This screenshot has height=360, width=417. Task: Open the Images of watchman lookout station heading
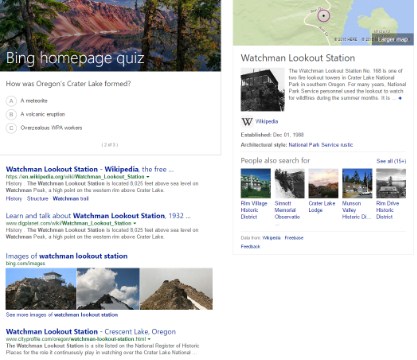tap(67, 256)
